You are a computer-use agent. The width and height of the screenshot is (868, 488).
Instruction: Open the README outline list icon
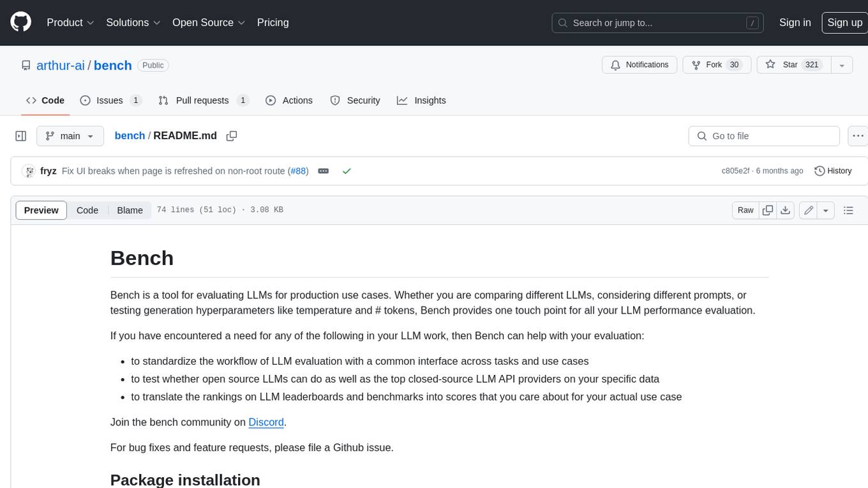848,210
